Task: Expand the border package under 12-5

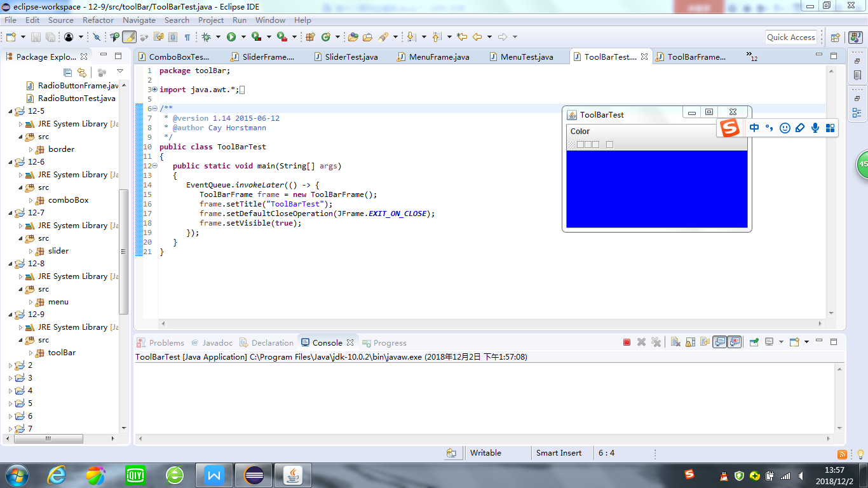Action: (31, 149)
